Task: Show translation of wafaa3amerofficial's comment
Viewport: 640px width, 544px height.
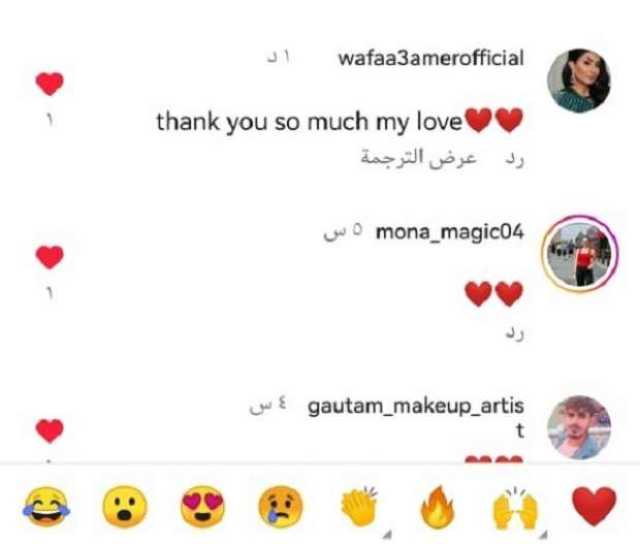Action: (418, 158)
